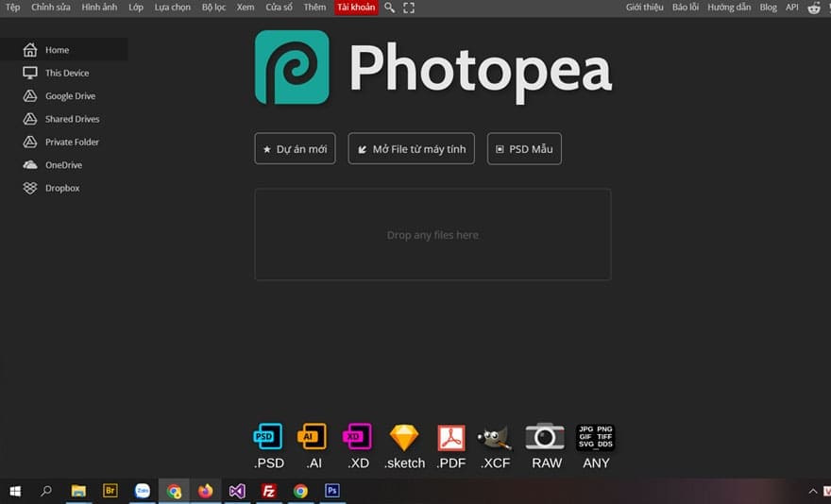This screenshot has width=831, height=504.
Task: Toggle fullscreen mode icon
Action: click(x=409, y=8)
